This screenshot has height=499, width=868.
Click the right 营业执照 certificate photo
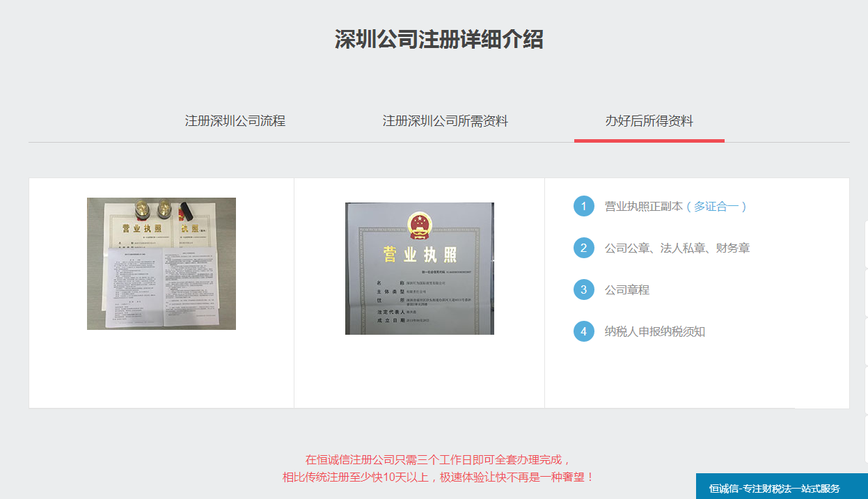418,267
